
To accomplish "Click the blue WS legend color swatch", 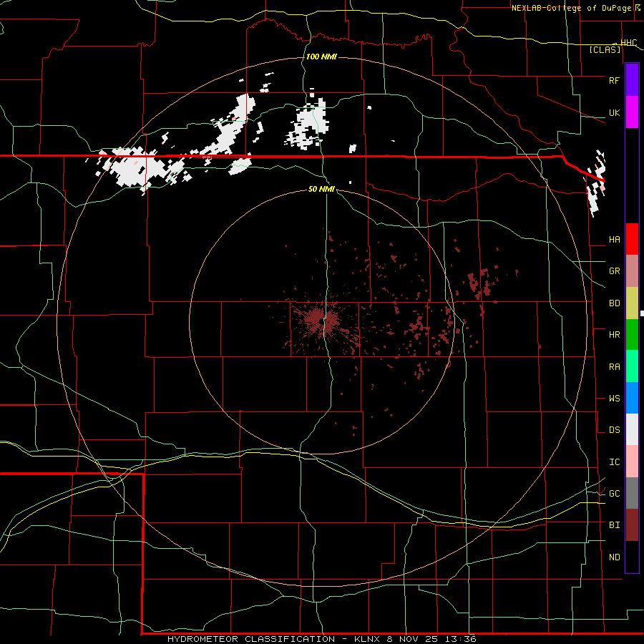I will pyautogui.click(x=632, y=398).
